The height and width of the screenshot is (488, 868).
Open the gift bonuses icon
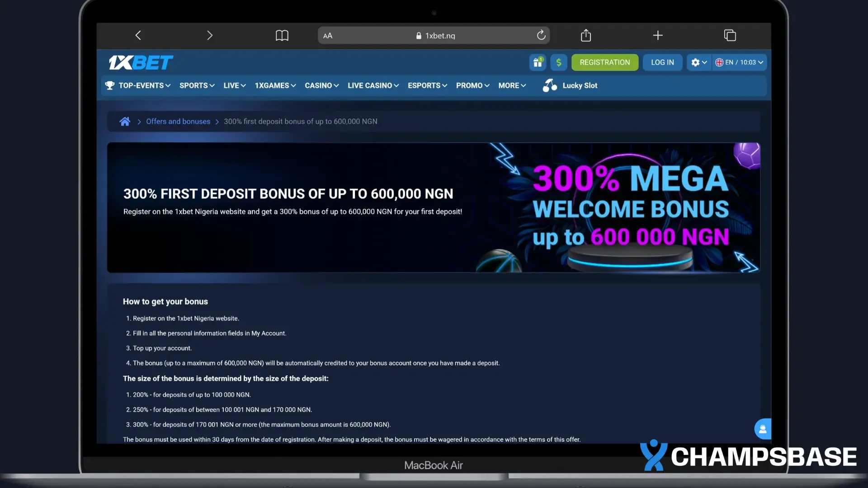click(x=538, y=62)
